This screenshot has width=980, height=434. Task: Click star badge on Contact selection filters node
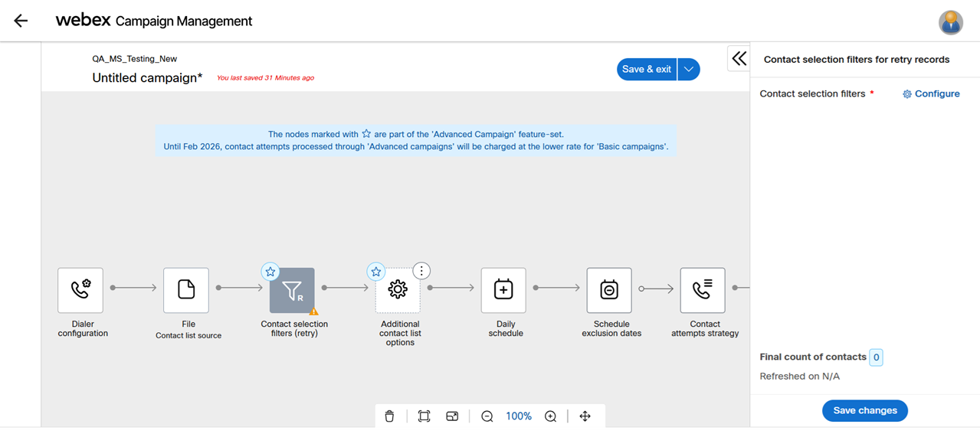pyautogui.click(x=270, y=272)
